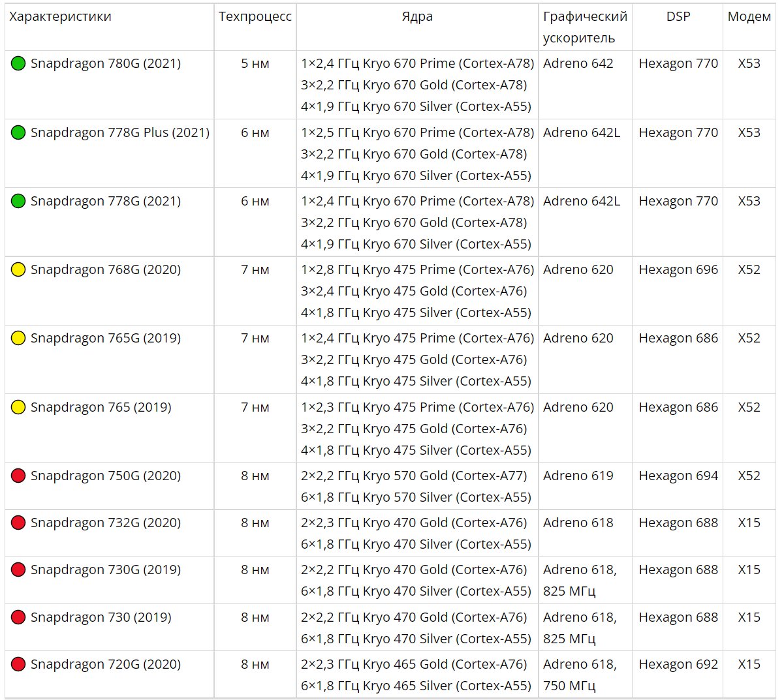The height and width of the screenshot is (700, 784).
Task: Click Snapdragon 730G (2019) row name
Action: pos(106,570)
